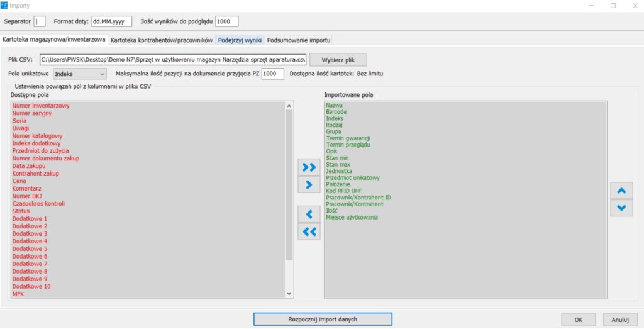Click the Format daty text field

111,21
